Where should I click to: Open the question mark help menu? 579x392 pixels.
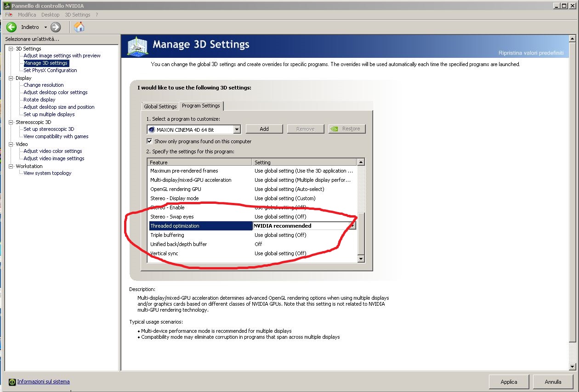click(97, 15)
